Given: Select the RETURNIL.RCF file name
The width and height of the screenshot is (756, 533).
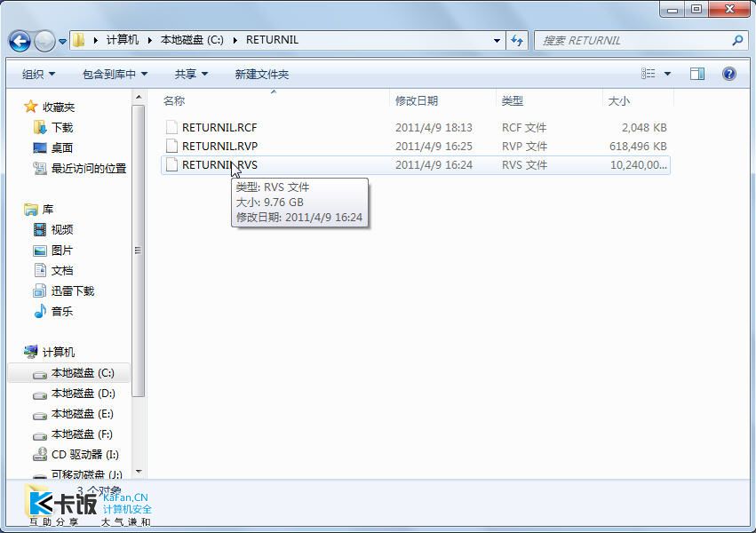Looking at the screenshot, I should coord(219,128).
